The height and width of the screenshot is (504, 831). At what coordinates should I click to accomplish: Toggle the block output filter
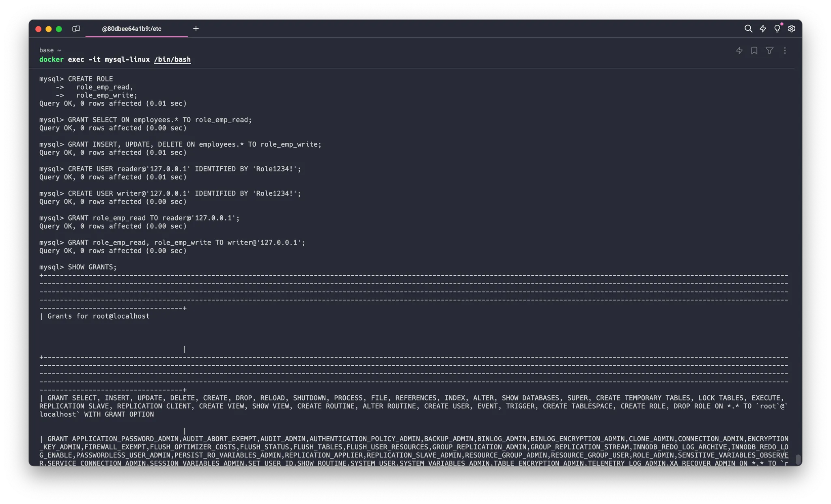(769, 51)
